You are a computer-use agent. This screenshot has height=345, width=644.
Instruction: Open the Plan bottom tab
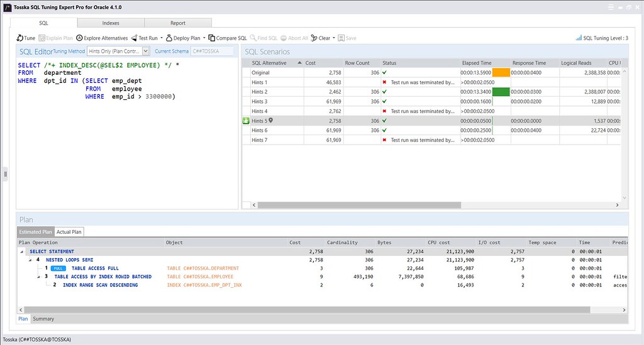(23, 319)
